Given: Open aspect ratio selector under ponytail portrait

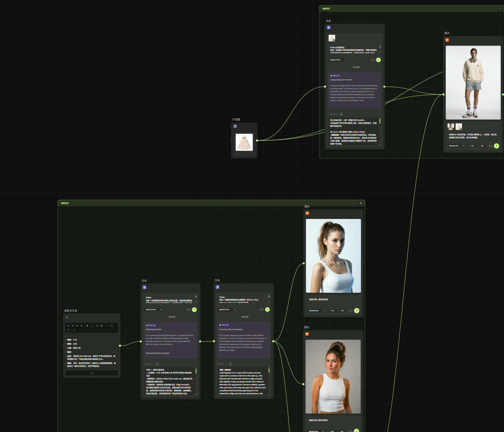Looking at the screenshot, I should tap(332, 310).
